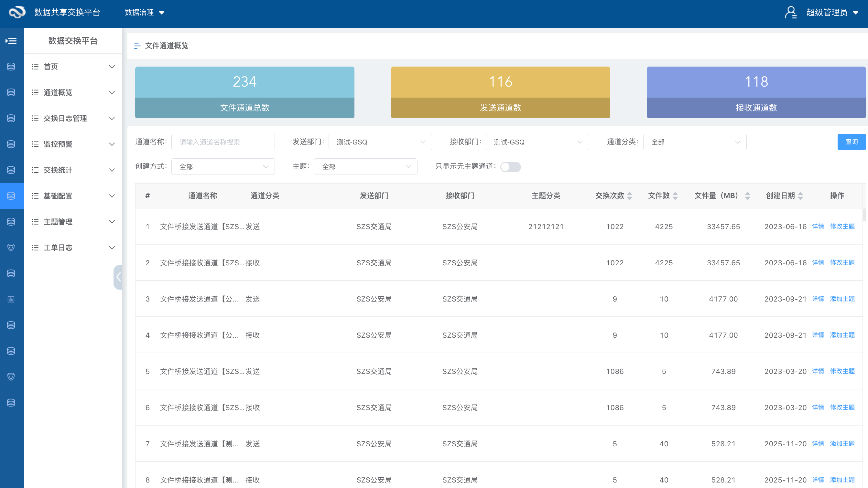Image resolution: width=868 pixels, height=488 pixels.
Task: Click the 查询 button
Action: point(851,142)
